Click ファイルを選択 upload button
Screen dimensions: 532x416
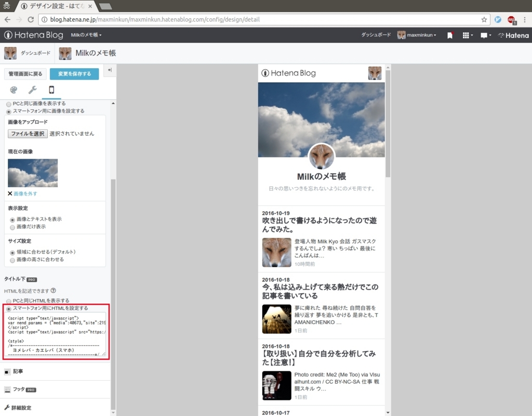[28, 134]
